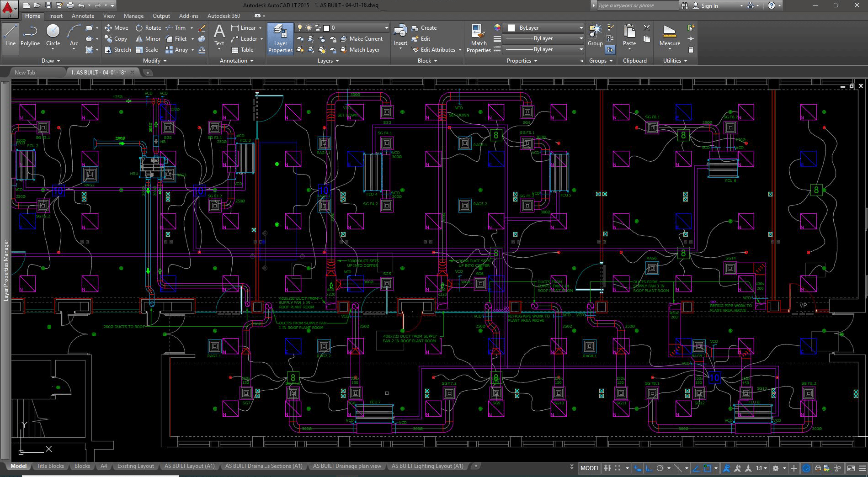868x477 pixels.
Task: Open the Manage ribbon tab
Action: point(133,16)
